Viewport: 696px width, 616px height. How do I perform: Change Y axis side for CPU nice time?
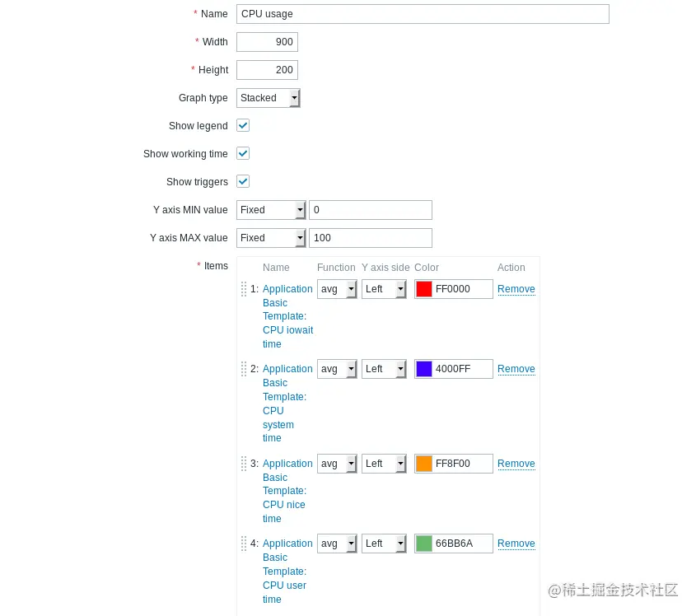[384, 464]
